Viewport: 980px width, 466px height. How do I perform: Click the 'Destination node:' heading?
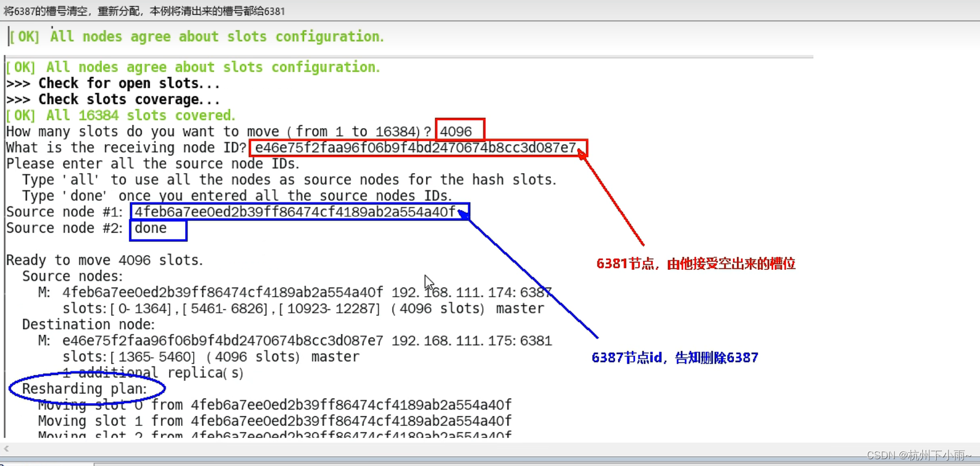[89, 324]
